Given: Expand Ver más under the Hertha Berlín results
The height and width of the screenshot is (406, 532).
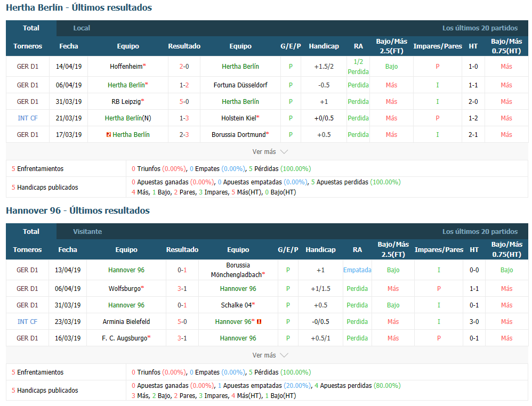Looking at the screenshot, I should [270, 152].
